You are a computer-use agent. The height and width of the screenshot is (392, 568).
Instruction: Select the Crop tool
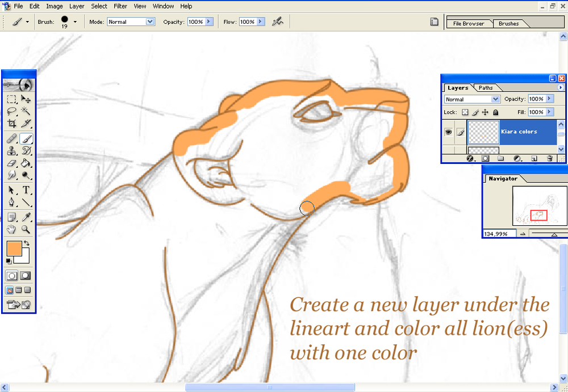pos(11,124)
